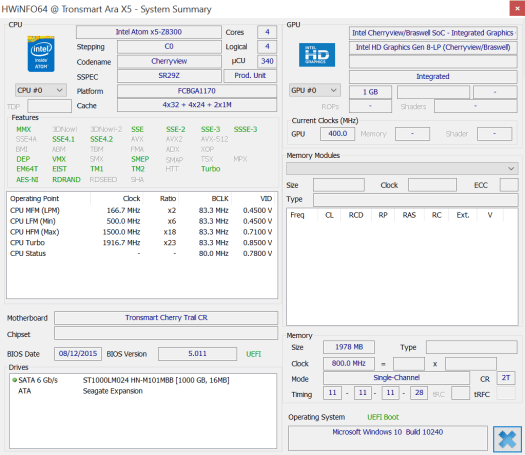Click the Intel Inside Atom logo
Viewport: 525px width, 455px height.
point(41,54)
